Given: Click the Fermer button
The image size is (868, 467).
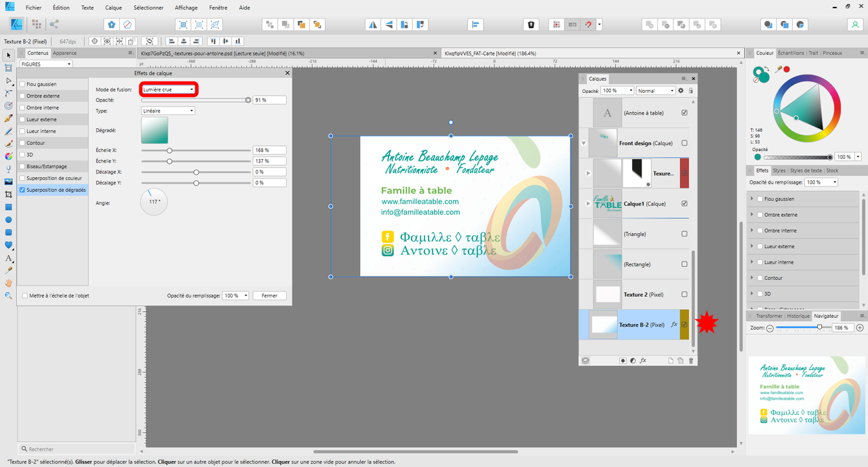Looking at the screenshot, I should click(x=269, y=296).
